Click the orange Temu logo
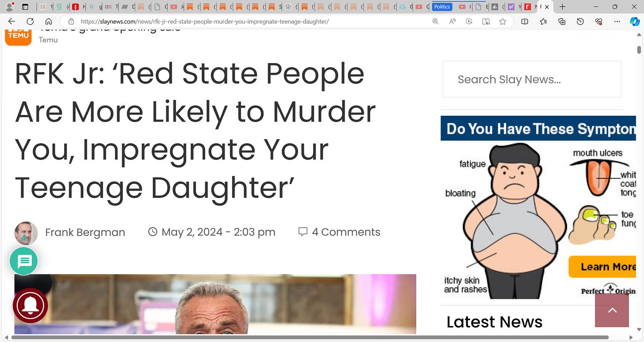The width and height of the screenshot is (644, 342). coord(18,36)
